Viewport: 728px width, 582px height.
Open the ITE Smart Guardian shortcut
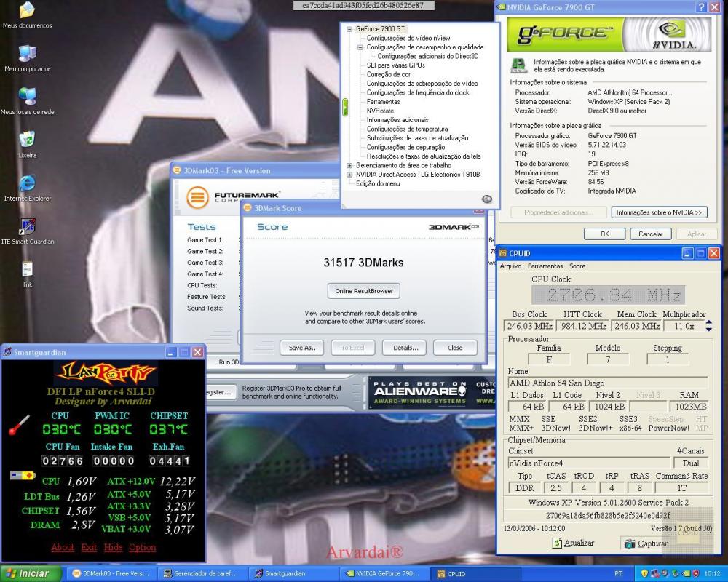click(x=27, y=226)
